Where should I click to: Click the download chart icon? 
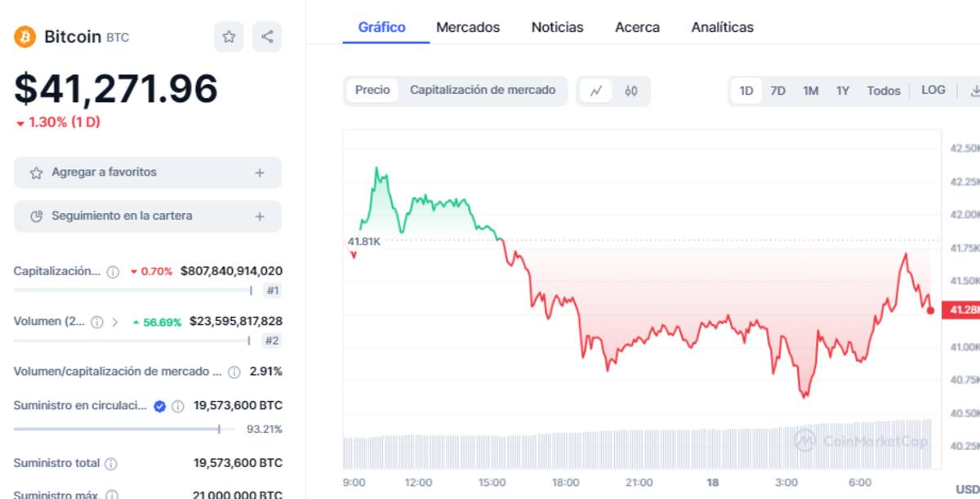(x=973, y=91)
